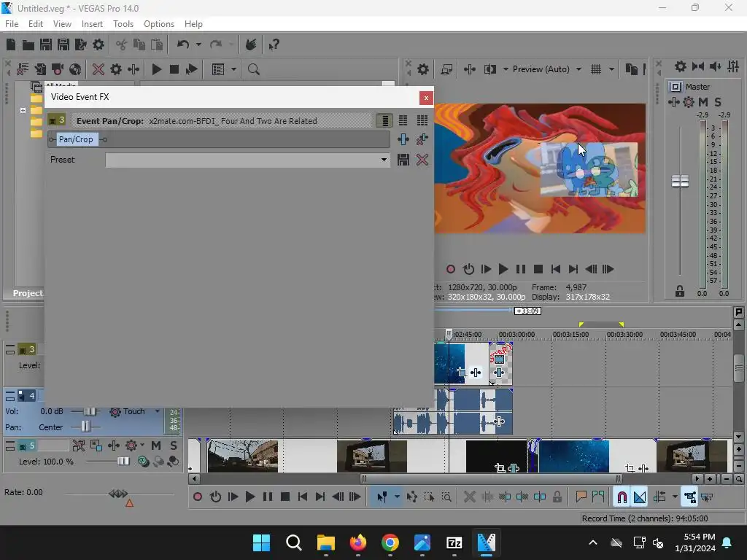The image size is (747, 560).
Task: Open a project using the folder icon
Action: (x=28, y=44)
